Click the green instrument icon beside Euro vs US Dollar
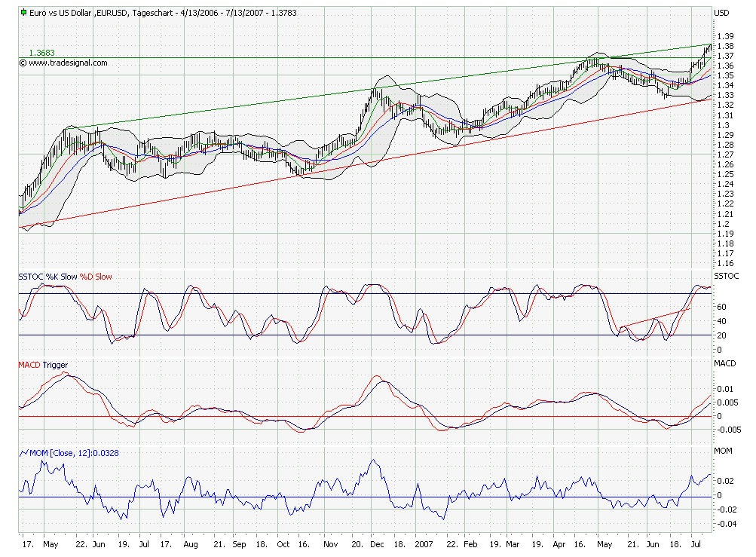The image size is (756, 557). pos(23,13)
